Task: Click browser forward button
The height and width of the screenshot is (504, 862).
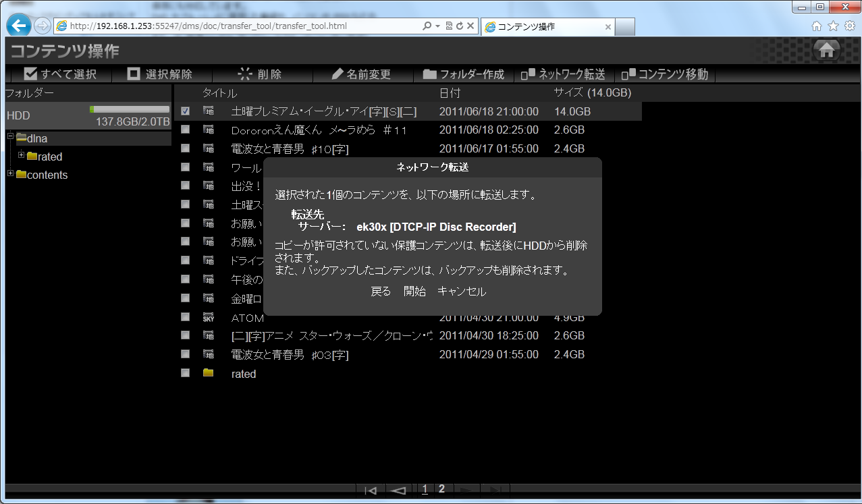Action: click(x=42, y=26)
